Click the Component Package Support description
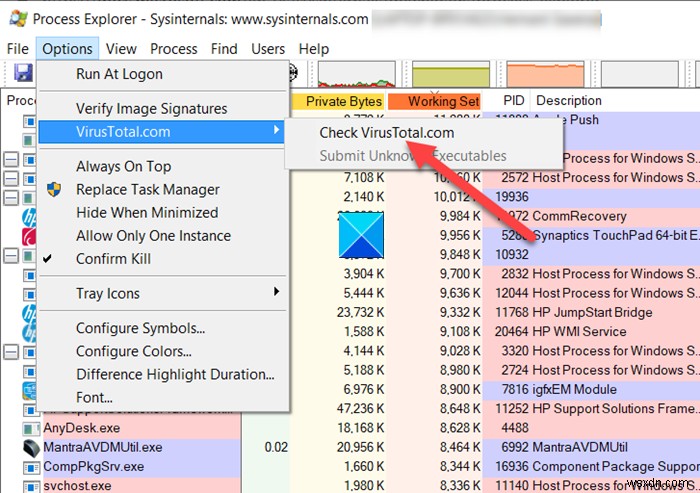 616,467
